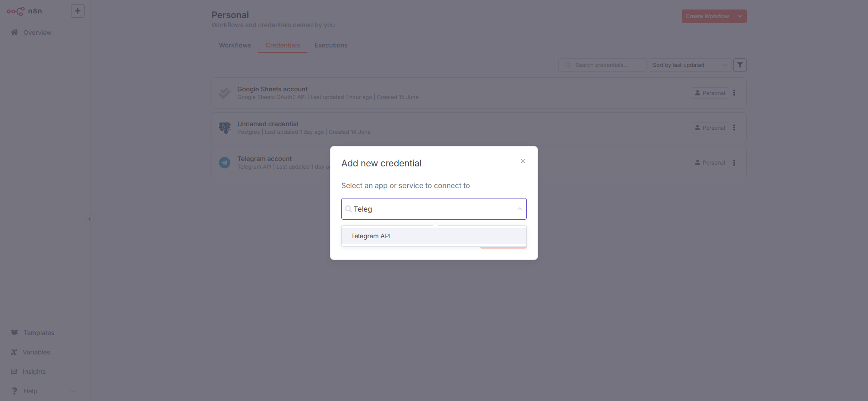The image size is (868, 401).
Task: Open Insights from the sidebar
Action: [34, 372]
